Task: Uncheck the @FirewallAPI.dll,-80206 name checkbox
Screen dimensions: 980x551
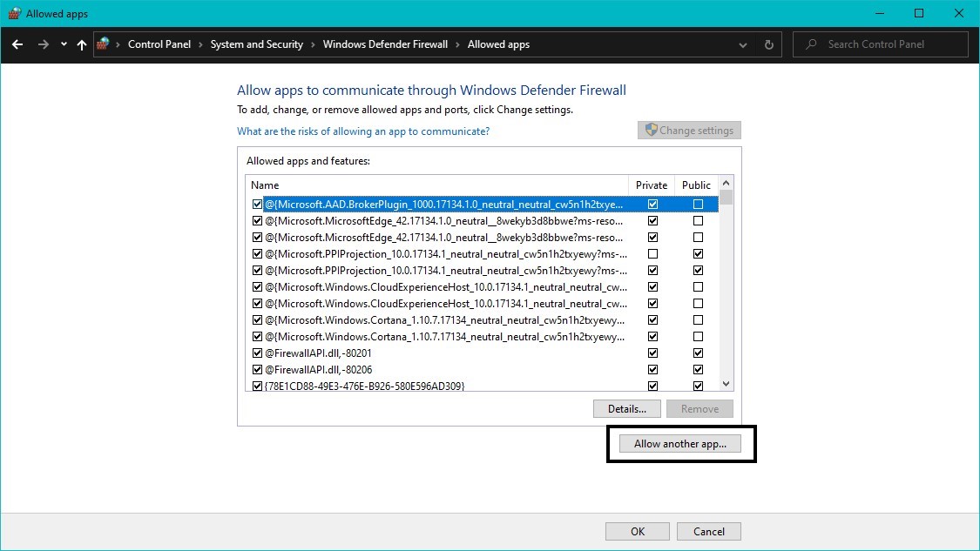Action: coord(257,370)
